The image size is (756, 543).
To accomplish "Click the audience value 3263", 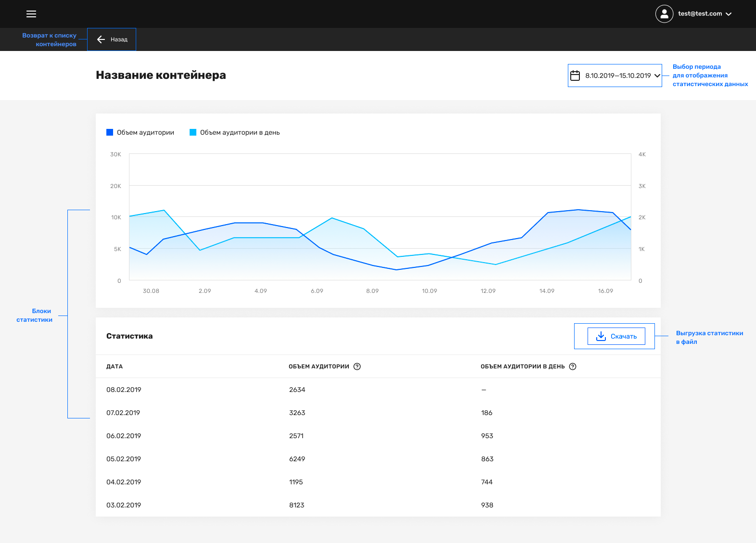I will tap(297, 413).
